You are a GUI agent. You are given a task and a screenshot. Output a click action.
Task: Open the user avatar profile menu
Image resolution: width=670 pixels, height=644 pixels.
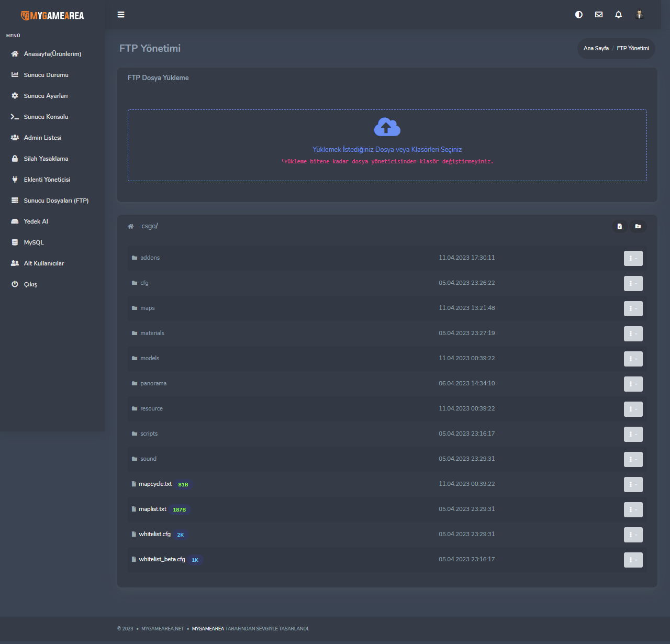[639, 15]
